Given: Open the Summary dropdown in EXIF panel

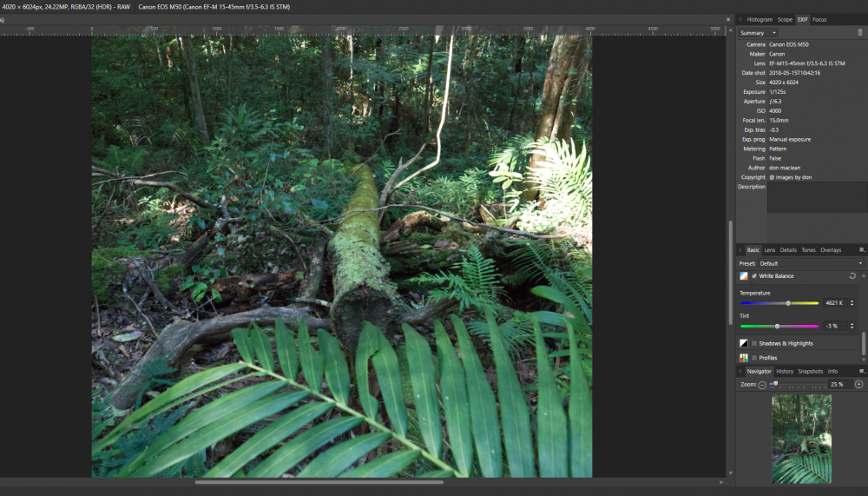Looking at the screenshot, I should (758, 33).
